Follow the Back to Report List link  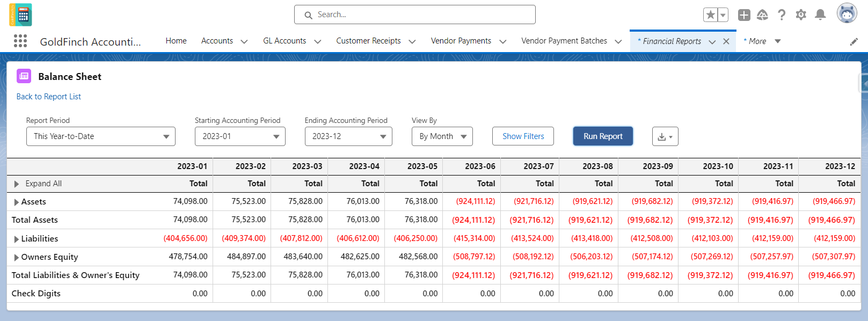[x=49, y=97]
